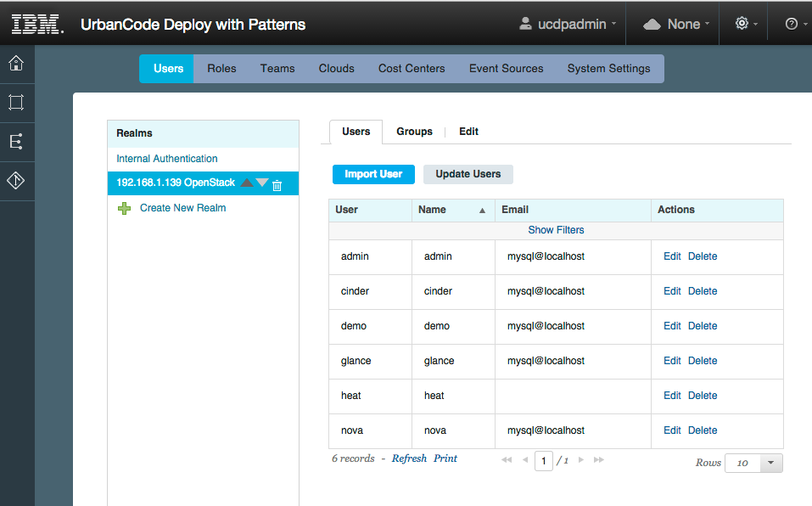Edit the heat user
The image size is (812, 506).
coord(672,396)
